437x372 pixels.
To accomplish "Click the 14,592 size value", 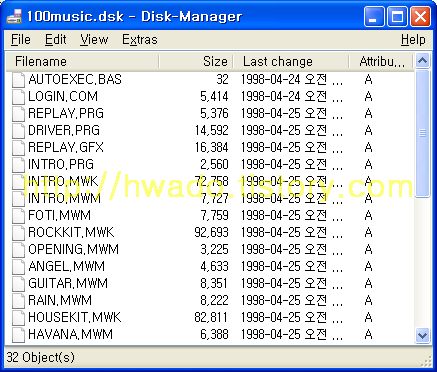I will pyautogui.click(x=212, y=131).
